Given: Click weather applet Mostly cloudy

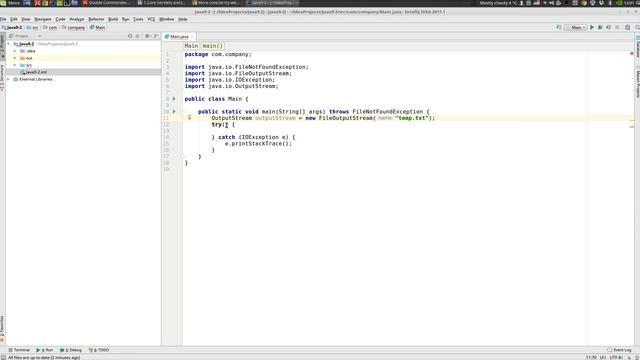Looking at the screenshot, I should click(x=498, y=3).
